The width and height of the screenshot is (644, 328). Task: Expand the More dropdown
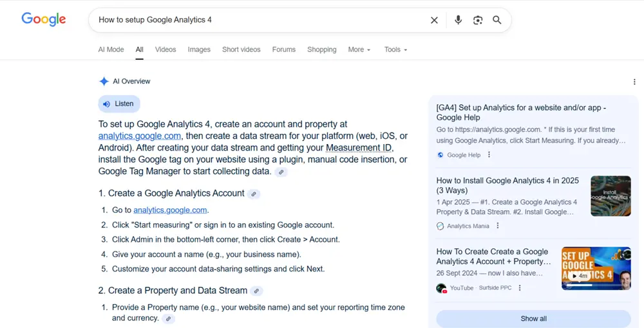click(359, 49)
